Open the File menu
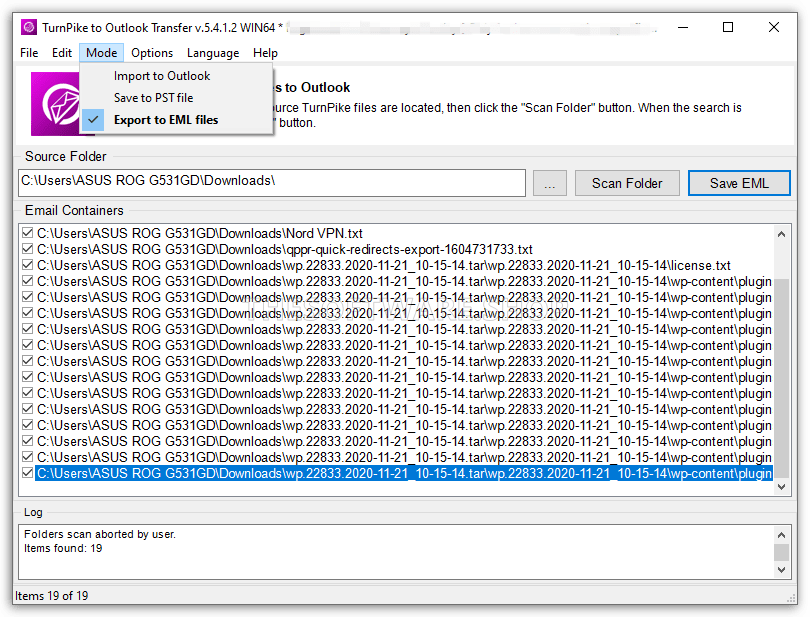Screen dimensions: 810x617 click(x=29, y=53)
